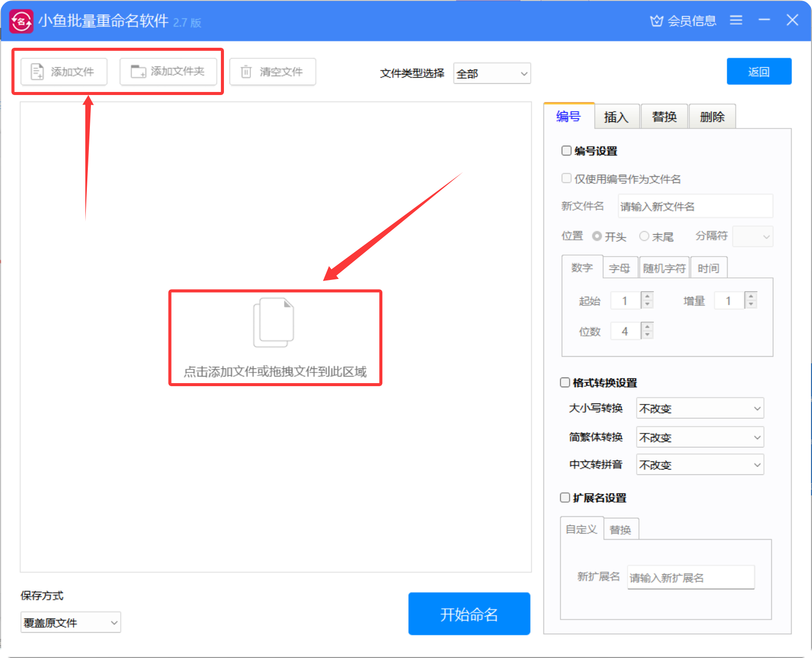Click the Return (返回) button
Viewport: 812px width, 658px height.
[759, 72]
